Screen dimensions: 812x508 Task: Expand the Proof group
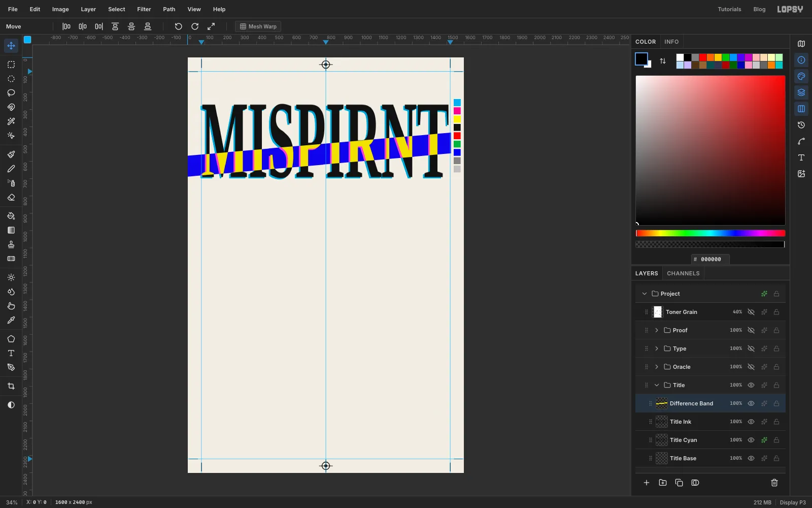tap(657, 330)
